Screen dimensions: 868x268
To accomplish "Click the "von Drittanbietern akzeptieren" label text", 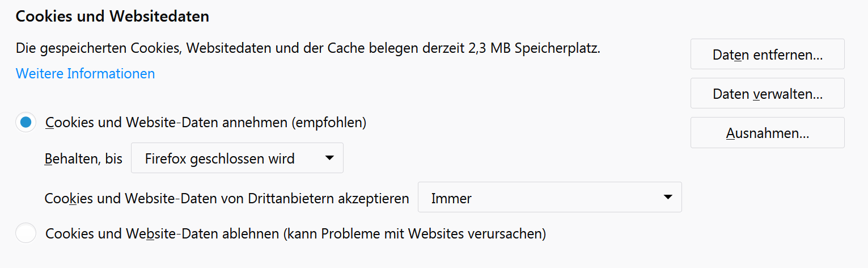I will [x=328, y=198].
